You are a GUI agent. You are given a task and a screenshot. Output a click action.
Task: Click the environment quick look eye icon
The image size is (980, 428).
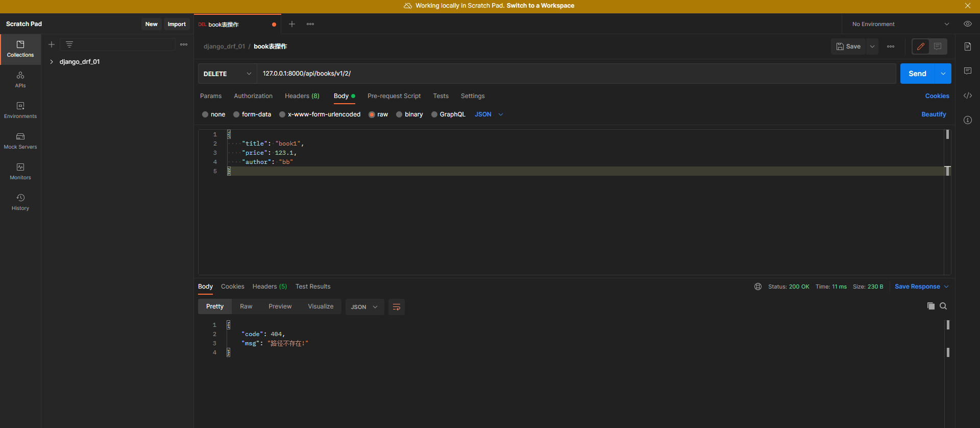(967, 24)
